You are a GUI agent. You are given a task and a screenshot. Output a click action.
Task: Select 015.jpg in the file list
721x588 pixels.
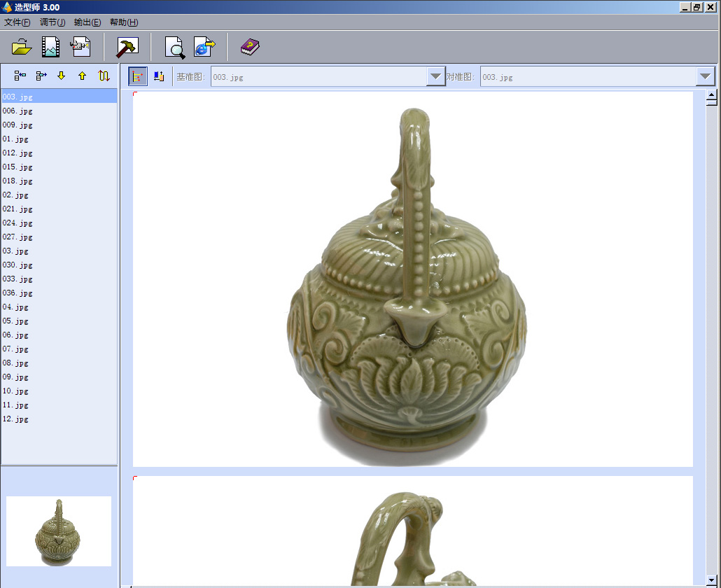pos(59,167)
